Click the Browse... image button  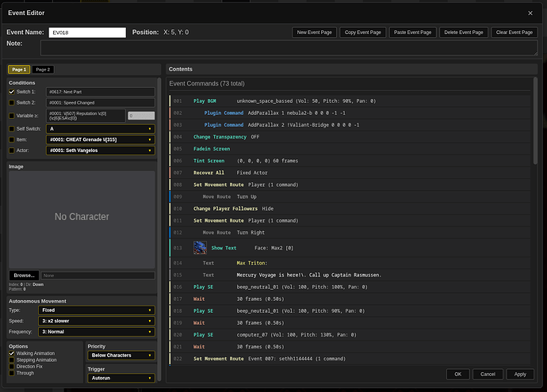tap(24, 276)
